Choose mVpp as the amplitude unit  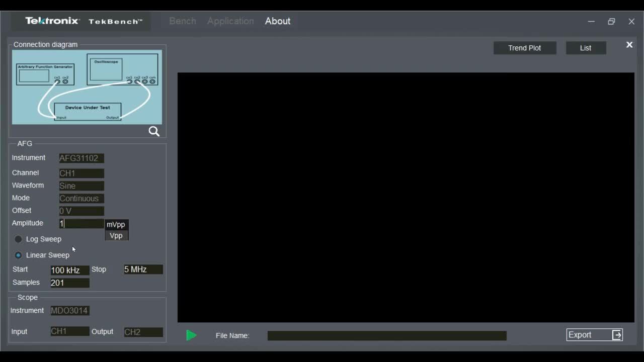[116, 224]
